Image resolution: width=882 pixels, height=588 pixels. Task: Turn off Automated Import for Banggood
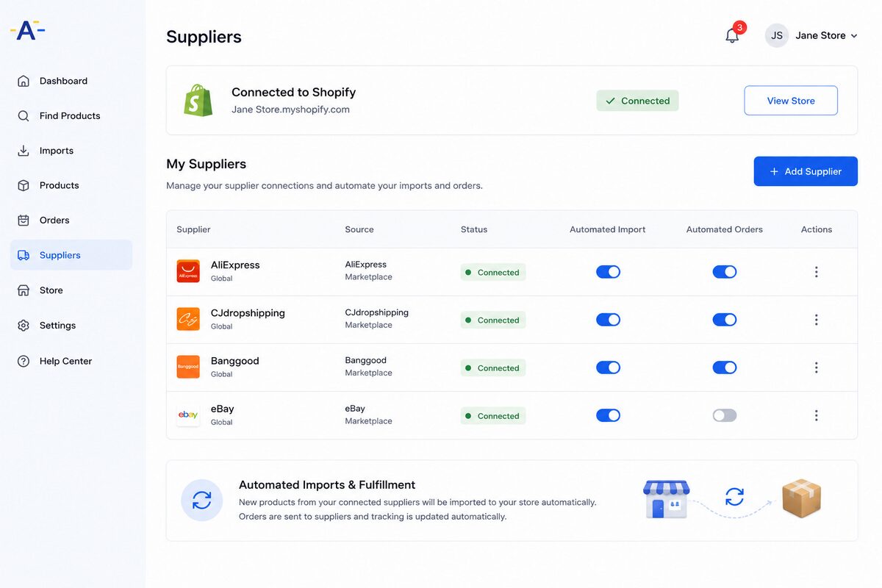tap(608, 367)
